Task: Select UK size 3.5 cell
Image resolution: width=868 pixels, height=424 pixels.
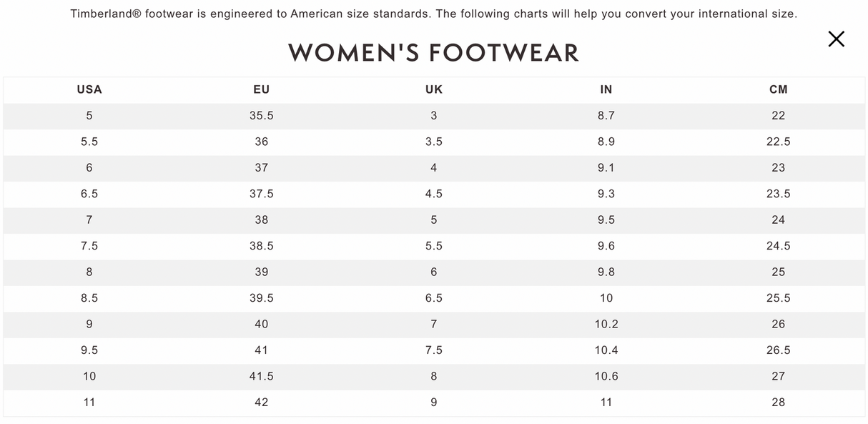Action: click(434, 142)
